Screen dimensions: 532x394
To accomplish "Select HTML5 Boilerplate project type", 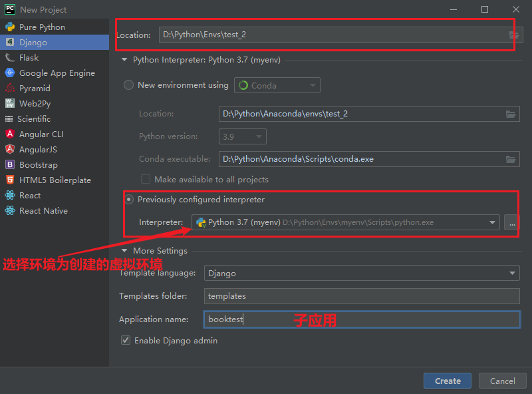I will click(55, 180).
